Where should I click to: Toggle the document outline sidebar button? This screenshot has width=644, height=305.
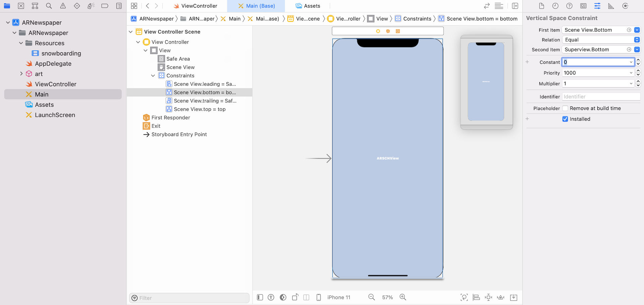[x=260, y=297]
